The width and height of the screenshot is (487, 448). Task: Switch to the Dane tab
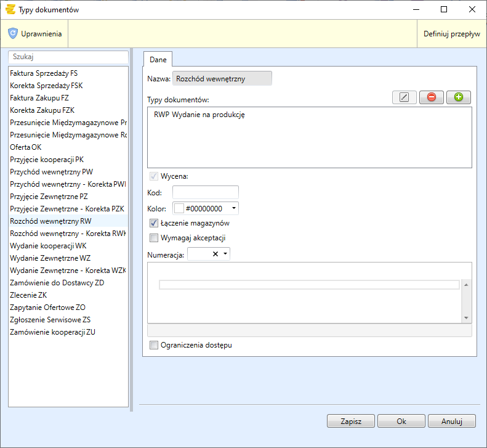[158, 59]
